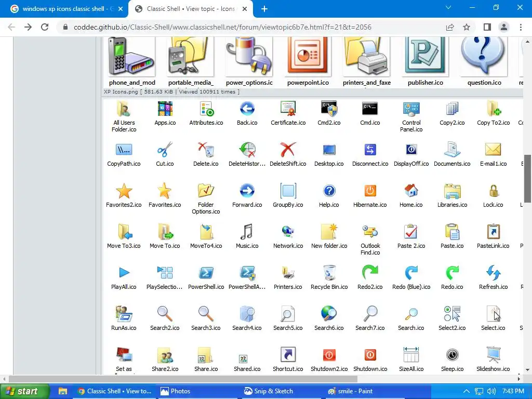Go back to the previous page
The height and width of the screenshot is (399, 532).
(11, 27)
